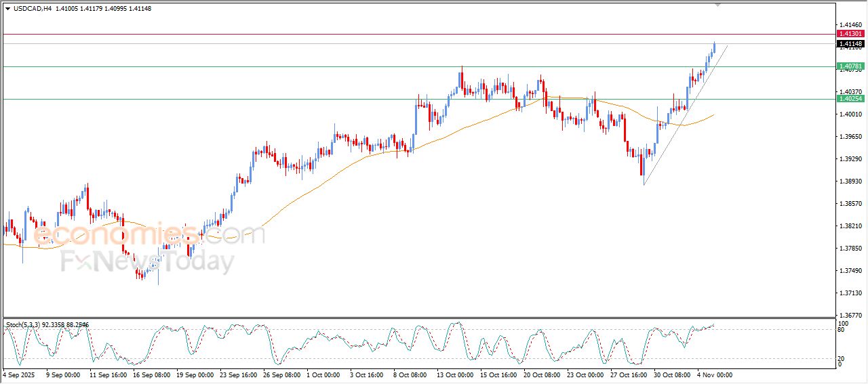Click the black 1.41148 current price label
Viewport: 868px width, 384px height.
pos(850,44)
